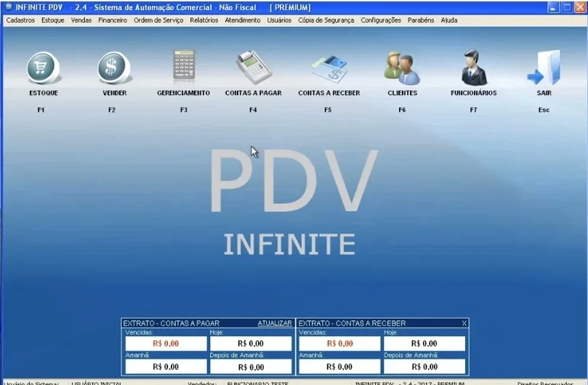588x385 pixels.
Task: Click the VENDER label text
Action: coord(114,93)
